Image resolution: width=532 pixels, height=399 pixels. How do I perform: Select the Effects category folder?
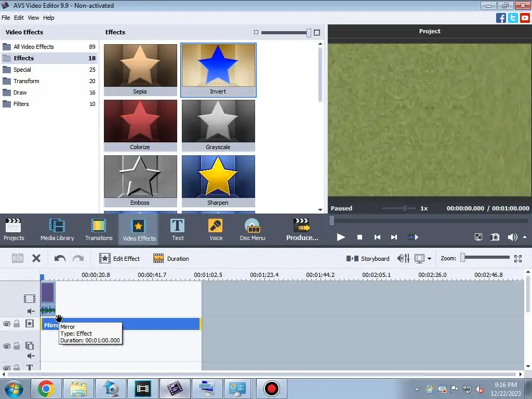49,58
